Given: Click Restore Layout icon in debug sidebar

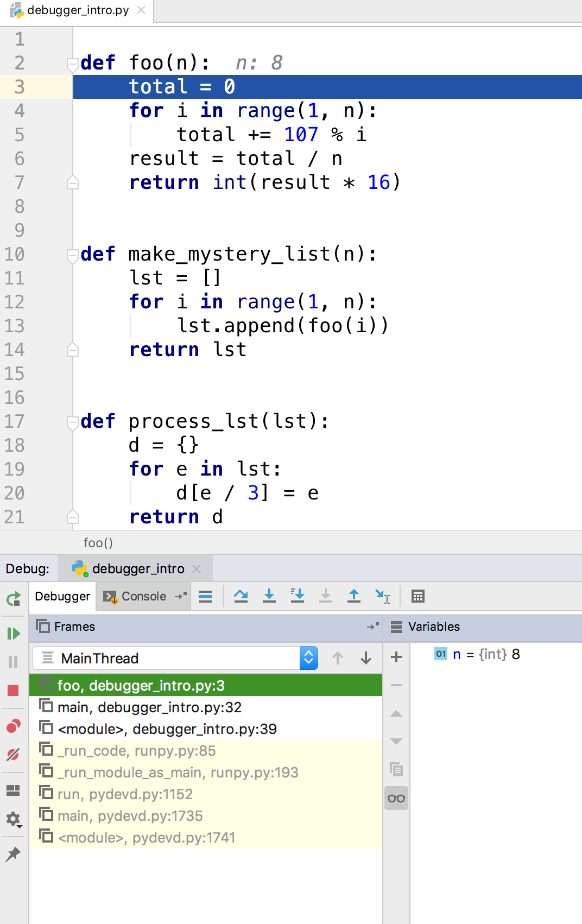Looking at the screenshot, I should coord(14,790).
